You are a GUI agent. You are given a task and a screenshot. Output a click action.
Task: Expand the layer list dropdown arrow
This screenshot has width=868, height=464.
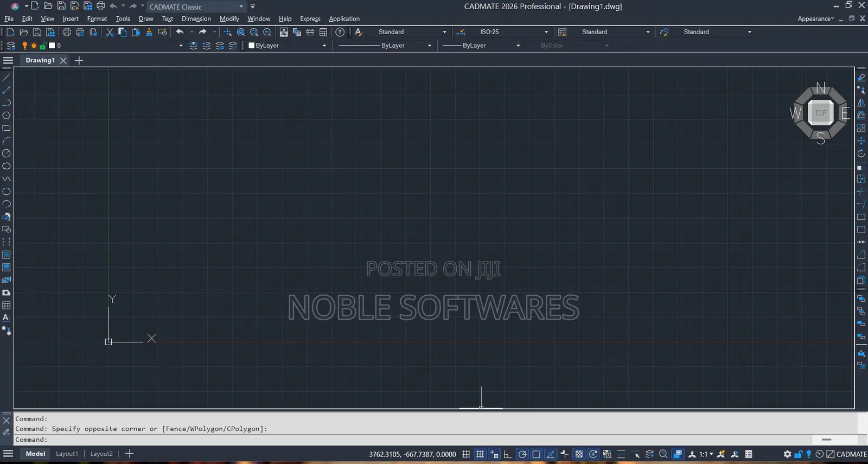pos(181,46)
